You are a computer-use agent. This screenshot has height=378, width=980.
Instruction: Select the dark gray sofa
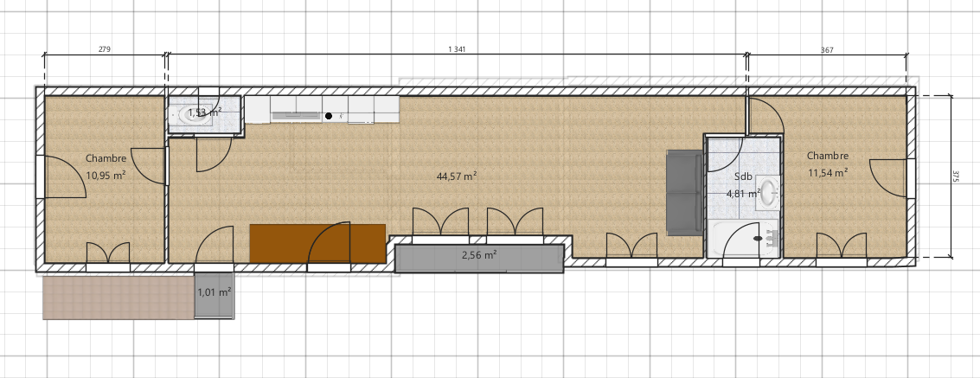coord(686,192)
